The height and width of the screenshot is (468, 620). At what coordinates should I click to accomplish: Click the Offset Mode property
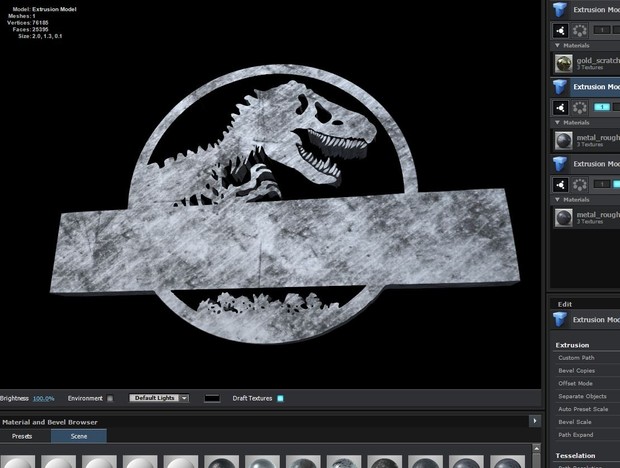pos(575,383)
